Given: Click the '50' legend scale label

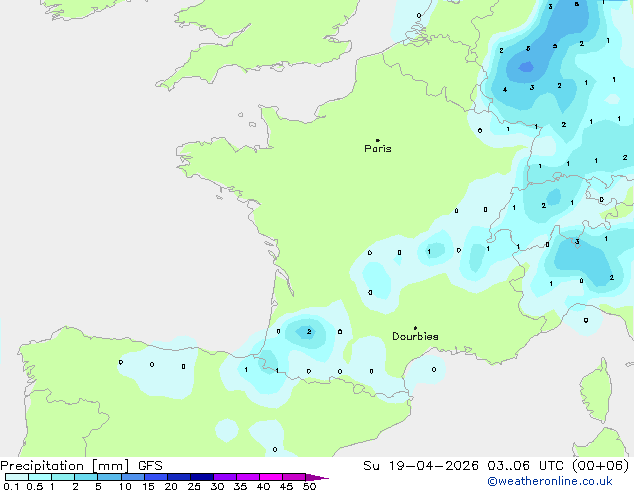Looking at the screenshot, I should click(x=309, y=486).
